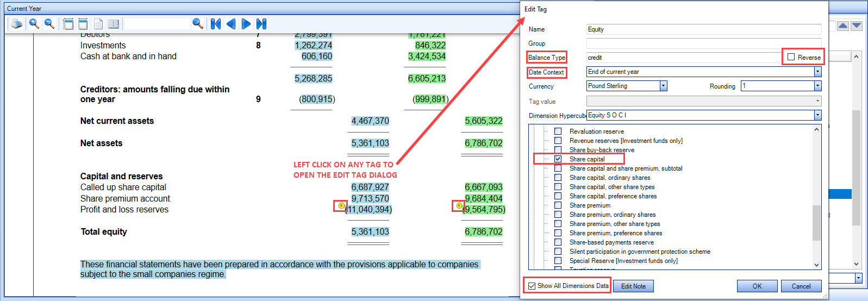The image size is (868, 301).
Task: Click the down arrow button behind the dialog
Action: click(857, 26)
